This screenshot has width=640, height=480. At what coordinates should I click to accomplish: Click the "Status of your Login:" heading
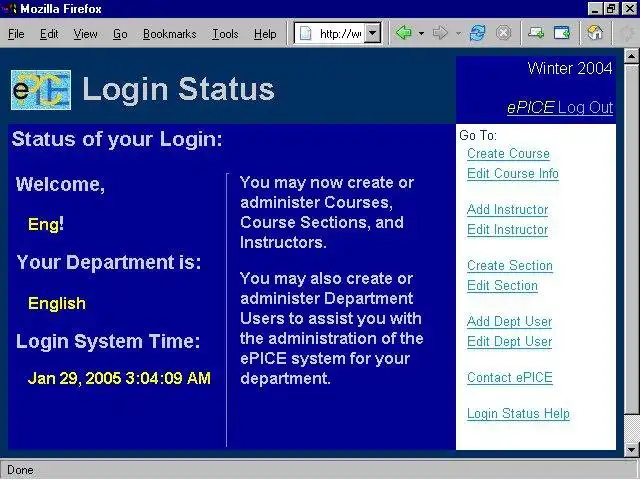pyautogui.click(x=117, y=139)
